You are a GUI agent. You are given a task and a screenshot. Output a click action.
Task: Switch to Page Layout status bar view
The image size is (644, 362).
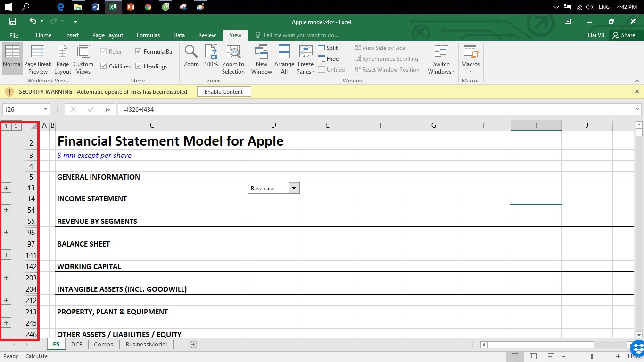tap(533, 356)
